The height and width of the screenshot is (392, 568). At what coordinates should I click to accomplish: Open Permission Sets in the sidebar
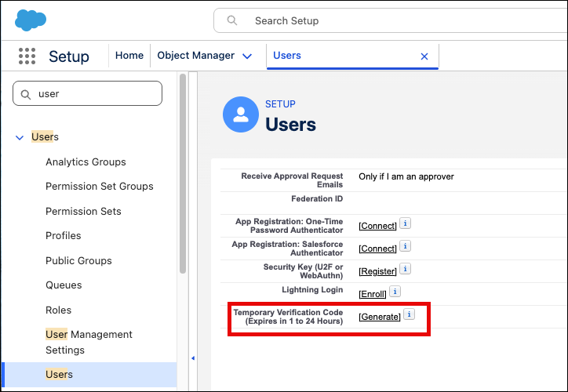coord(83,212)
